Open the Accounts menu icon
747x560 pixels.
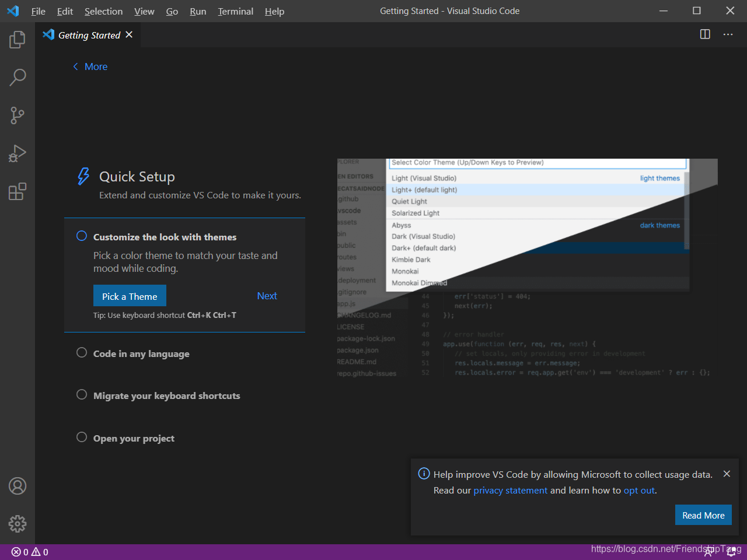pyautogui.click(x=18, y=486)
